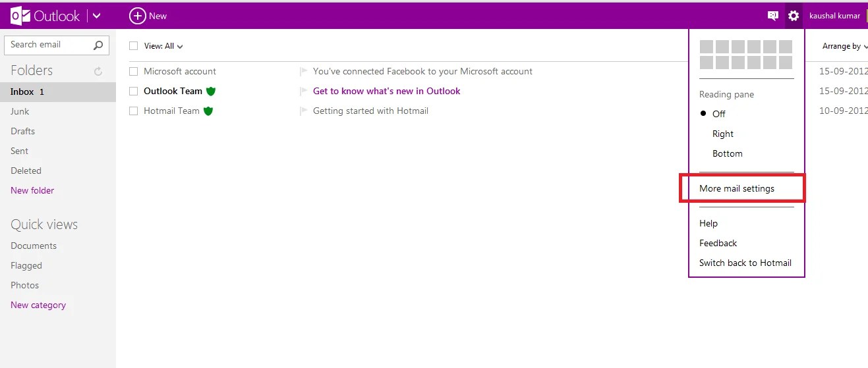The height and width of the screenshot is (368, 868).
Task: Open the Deleted folder
Action: point(26,171)
